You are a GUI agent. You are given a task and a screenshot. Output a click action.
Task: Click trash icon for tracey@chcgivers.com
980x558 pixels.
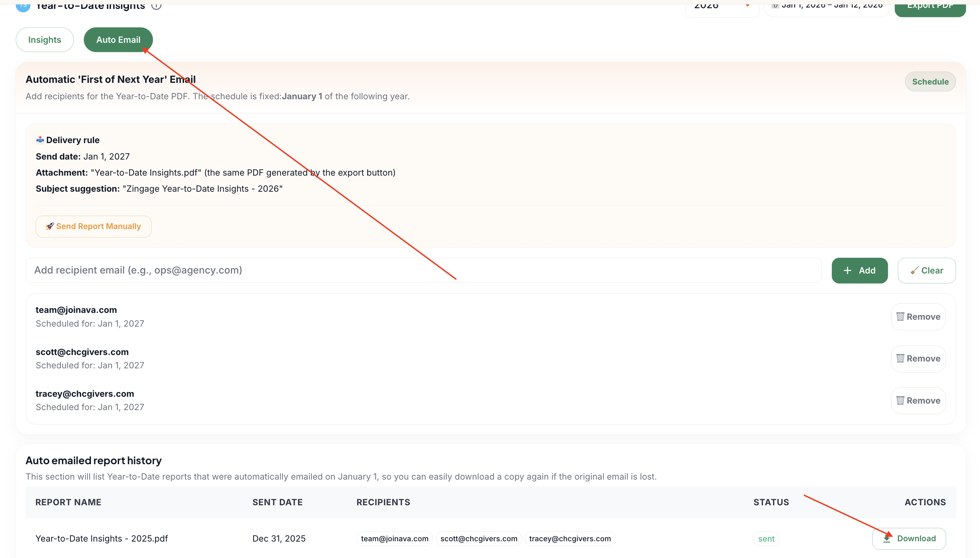pos(900,401)
